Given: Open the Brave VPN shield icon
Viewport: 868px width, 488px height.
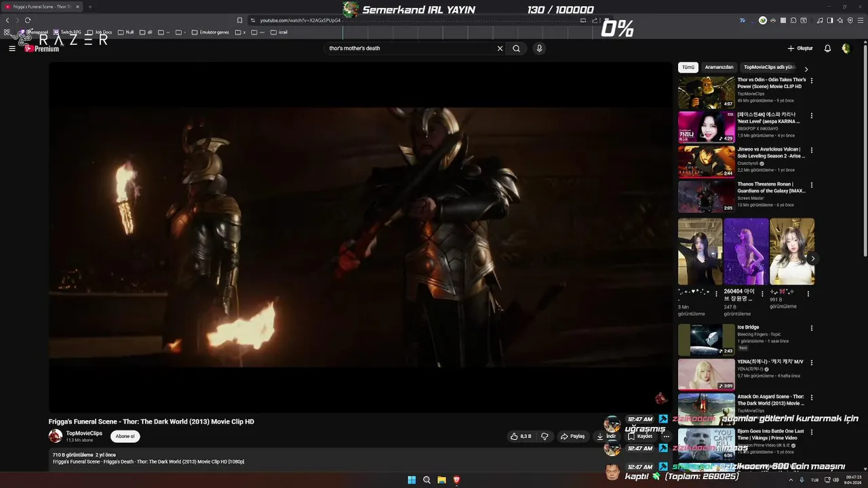Looking at the screenshot, I should 851,20.
